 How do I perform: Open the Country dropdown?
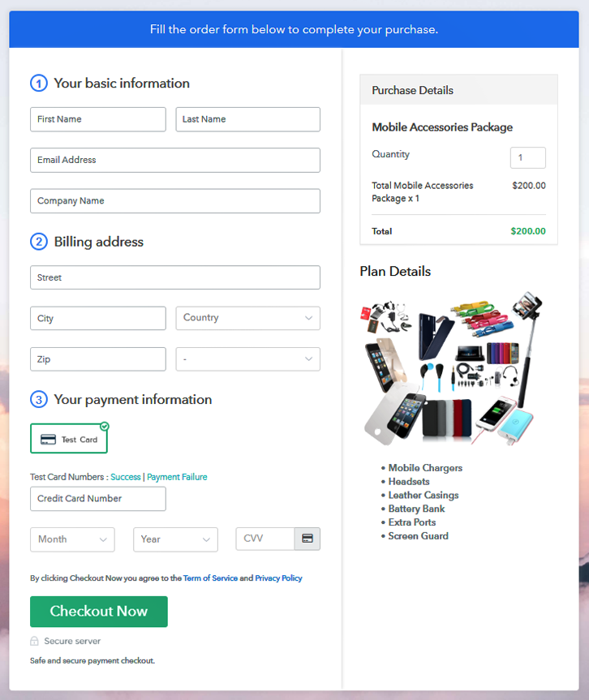point(247,318)
